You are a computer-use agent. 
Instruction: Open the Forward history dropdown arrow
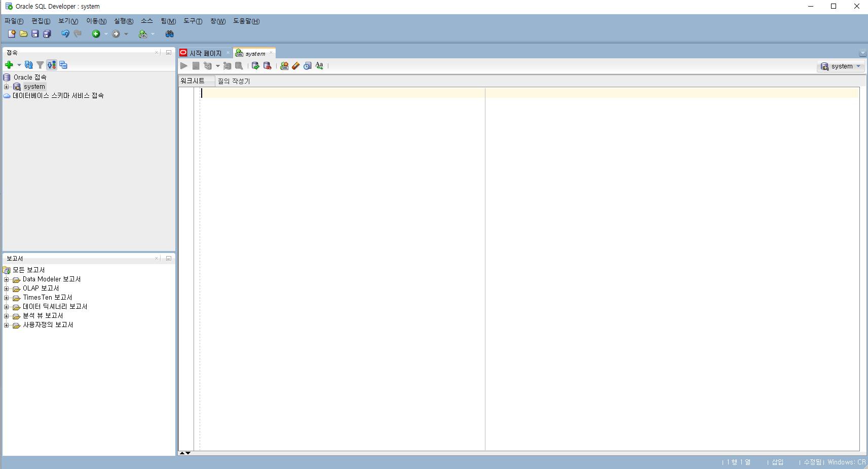[126, 34]
